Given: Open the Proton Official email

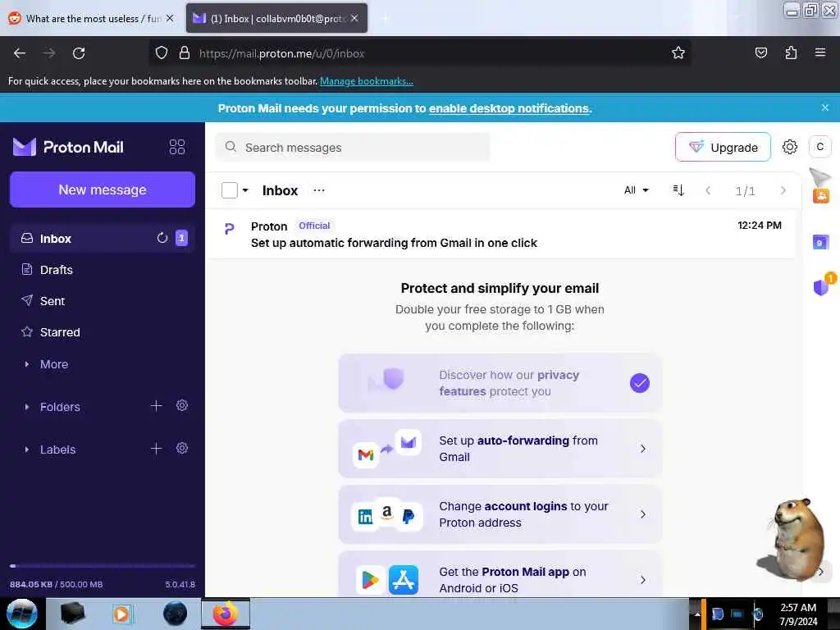Looking at the screenshot, I should click(x=500, y=234).
